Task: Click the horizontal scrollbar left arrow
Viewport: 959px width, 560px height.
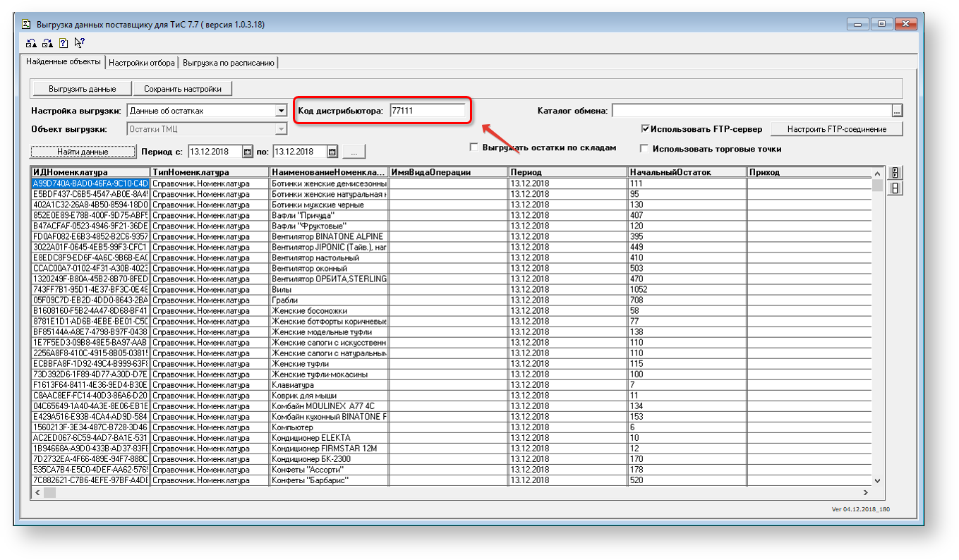Action: [x=37, y=492]
